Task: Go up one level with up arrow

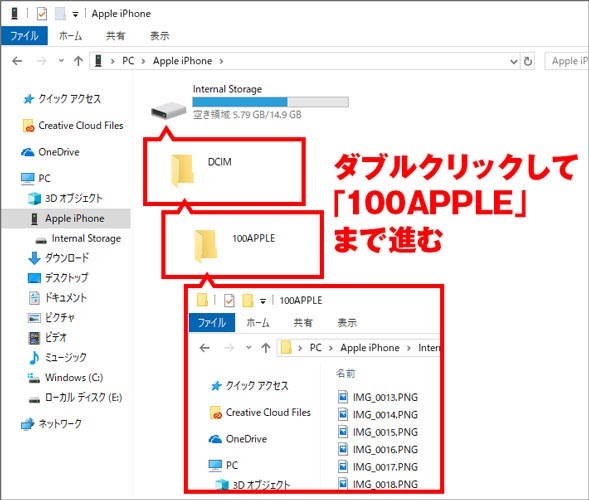Action: click(78, 61)
